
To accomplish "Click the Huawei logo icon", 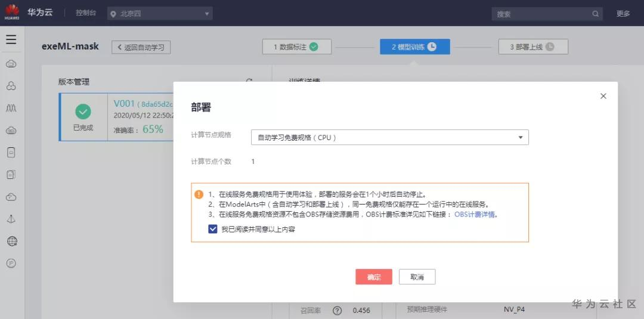I will point(11,13).
